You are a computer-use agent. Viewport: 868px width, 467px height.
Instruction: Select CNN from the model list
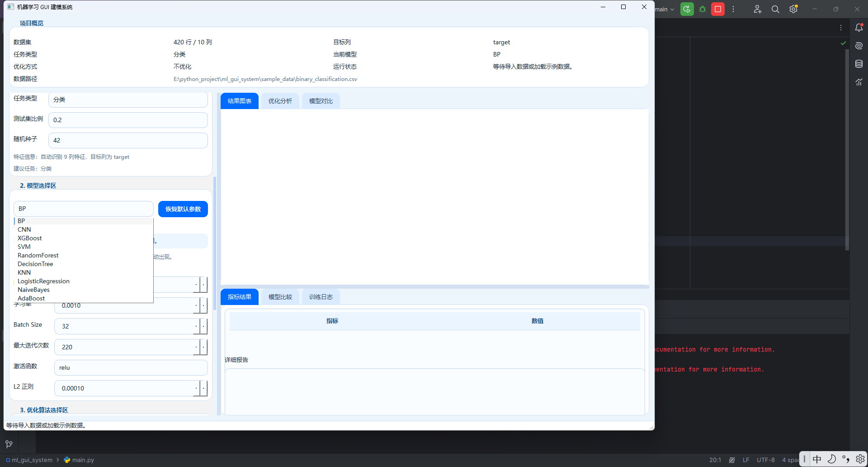84,229
